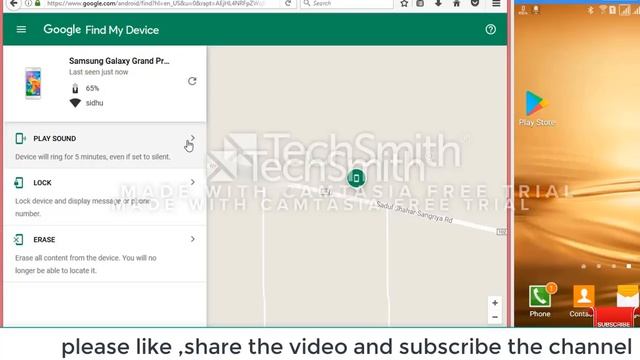Screen dimensions: 640x360
Task: Click 'Erase all content from the device' text
Action: tap(86, 264)
